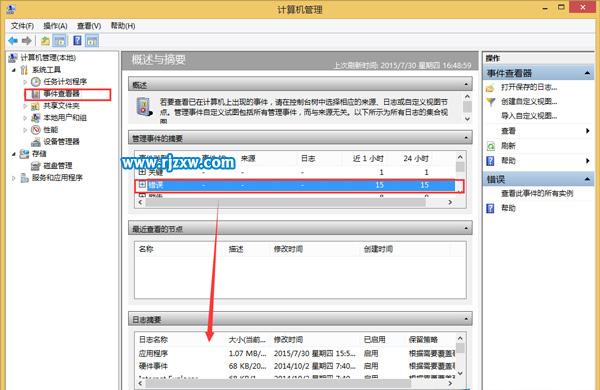600x390 pixels.
Task: Select 存储 in the tree
Action: coord(39,154)
